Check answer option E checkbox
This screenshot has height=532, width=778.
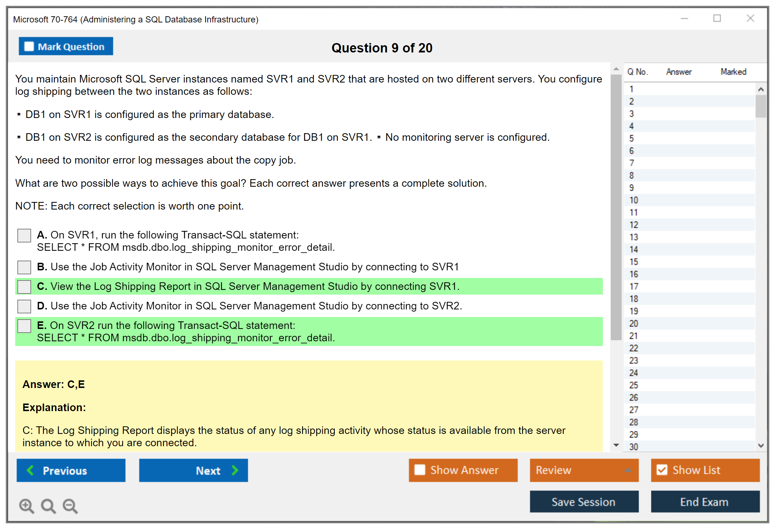click(24, 326)
